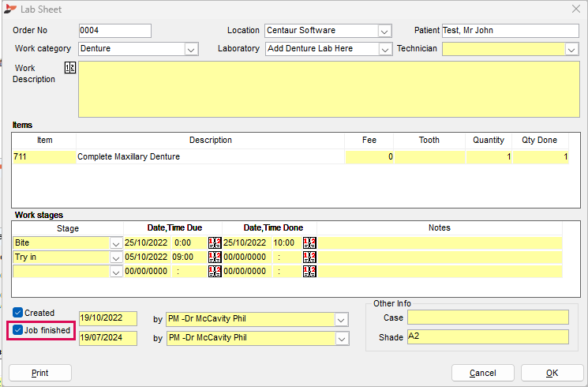588x387 pixels.
Task: Click the Qty Done cell for item 711
Action: [541, 156]
